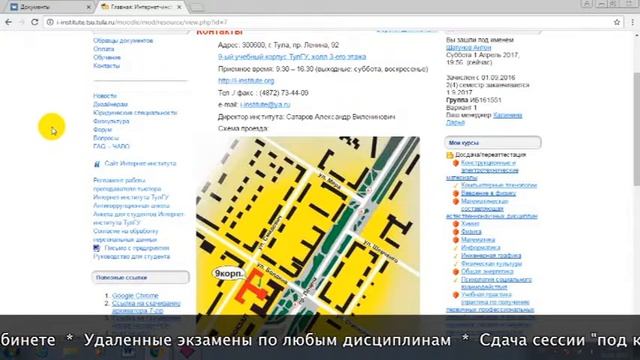The image size is (640, 360).
Task: Open the http://i-institute.org link
Action: [246, 81]
